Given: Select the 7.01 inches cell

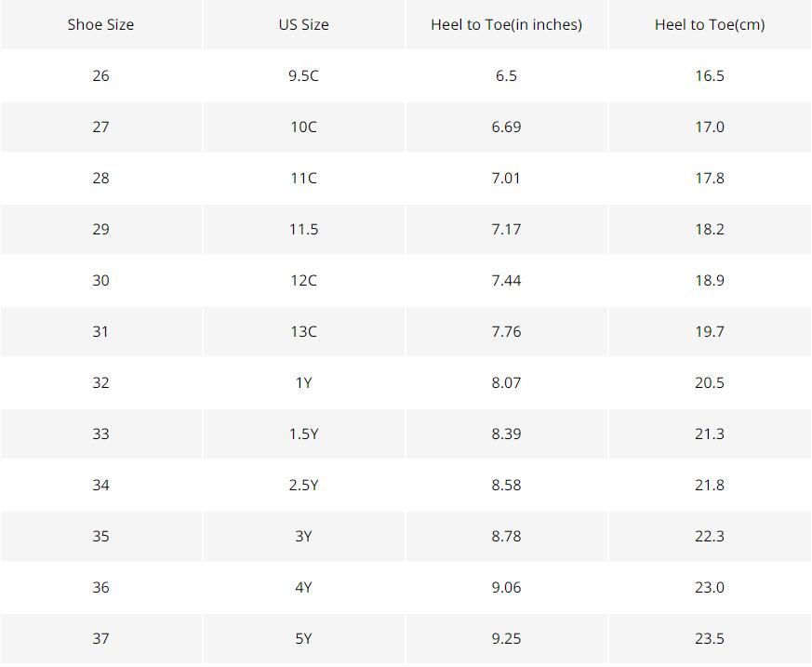Looking at the screenshot, I should (507, 178).
